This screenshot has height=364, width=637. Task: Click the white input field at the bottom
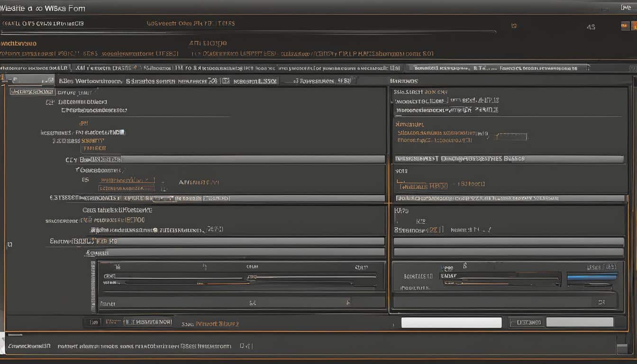click(451, 323)
